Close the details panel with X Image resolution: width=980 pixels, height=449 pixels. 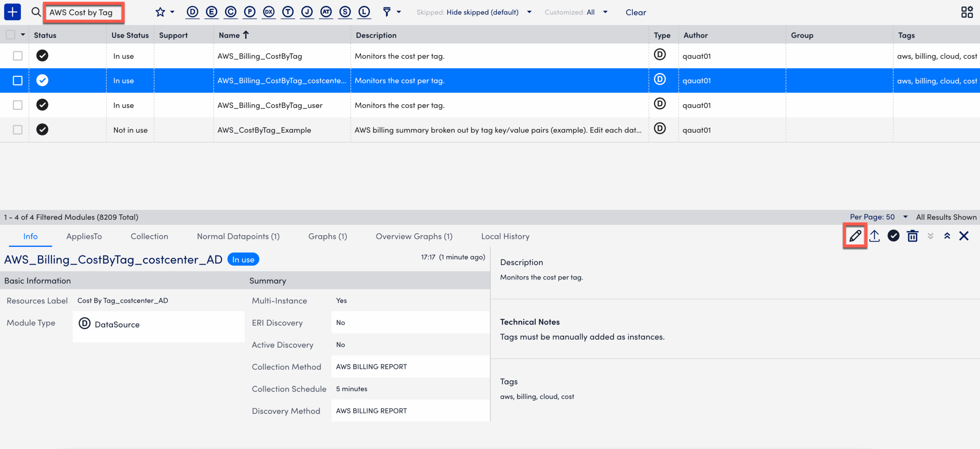point(964,236)
